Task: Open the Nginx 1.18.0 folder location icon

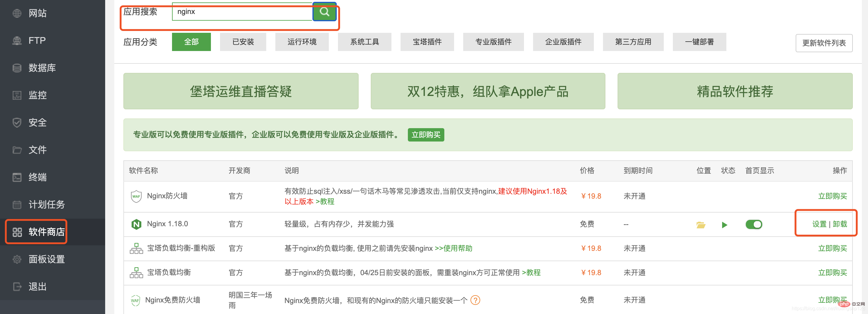Action: [x=701, y=225]
